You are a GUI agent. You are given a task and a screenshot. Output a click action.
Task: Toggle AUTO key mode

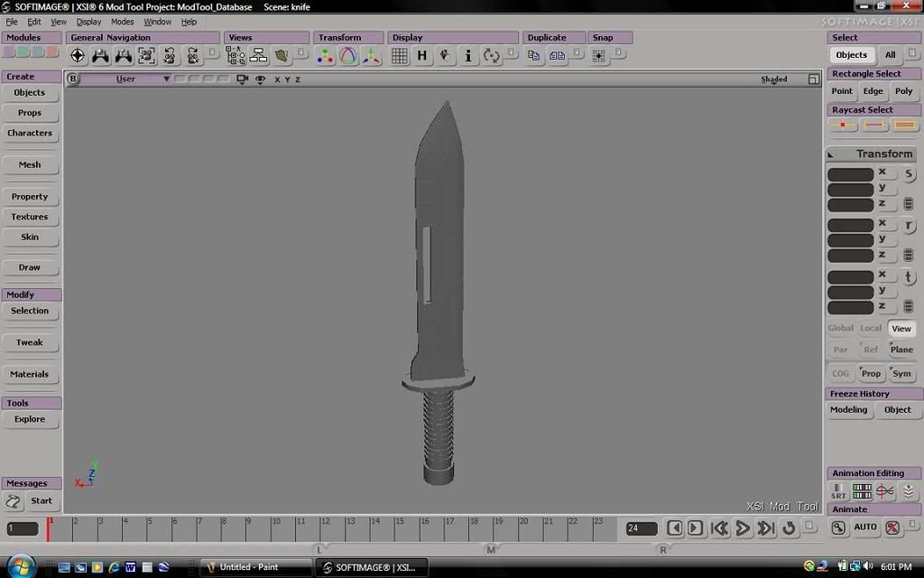coord(865,527)
